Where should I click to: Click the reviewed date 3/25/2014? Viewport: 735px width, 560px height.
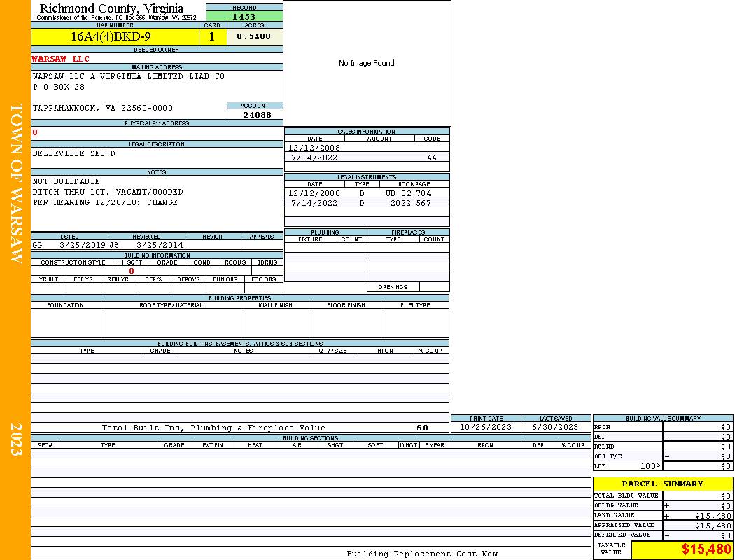click(x=160, y=246)
